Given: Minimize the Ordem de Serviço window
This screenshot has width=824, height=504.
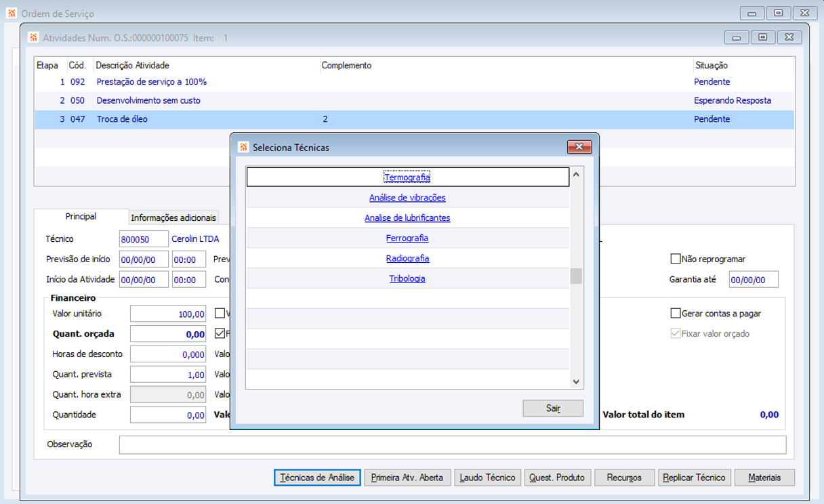Looking at the screenshot, I should (752, 13).
